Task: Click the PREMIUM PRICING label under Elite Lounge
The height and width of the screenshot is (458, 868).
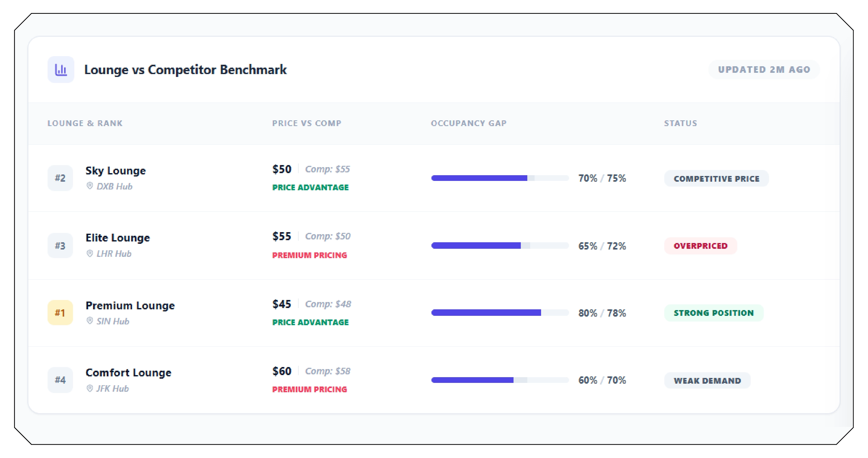Action: [x=309, y=255]
